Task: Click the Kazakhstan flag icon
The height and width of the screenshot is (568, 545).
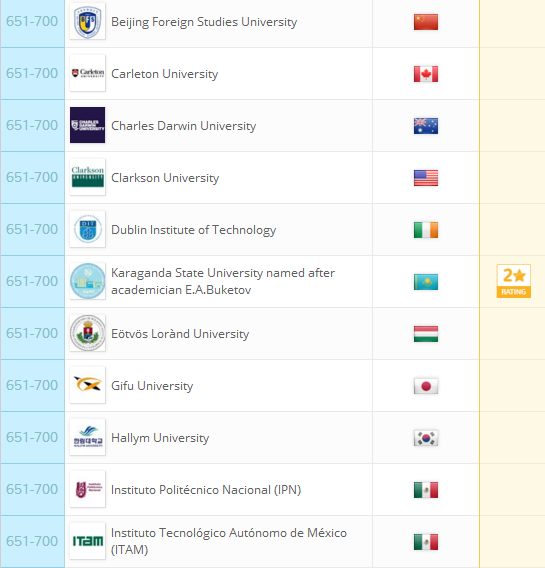Action: pos(426,282)
